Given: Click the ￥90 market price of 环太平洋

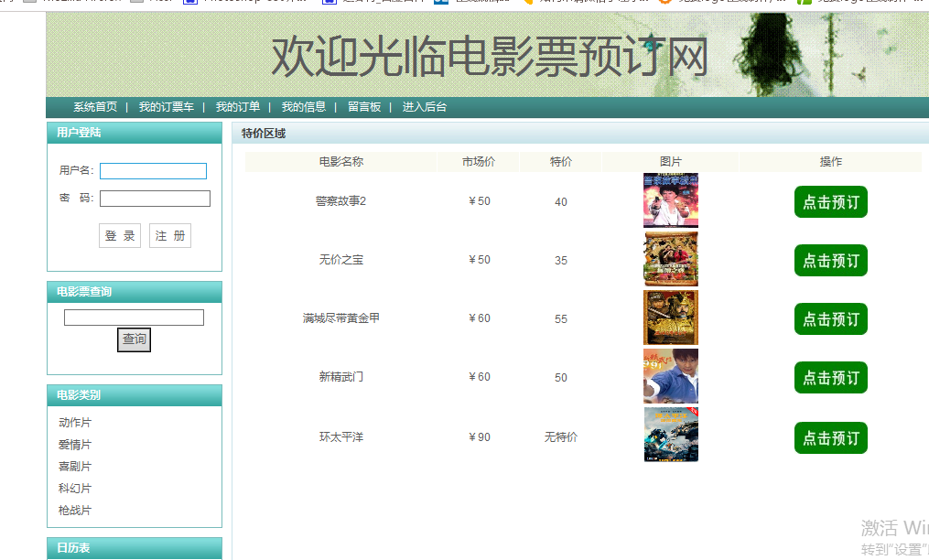Looking at the screenshot, I should pyautogui.click(x=479, y=437).
